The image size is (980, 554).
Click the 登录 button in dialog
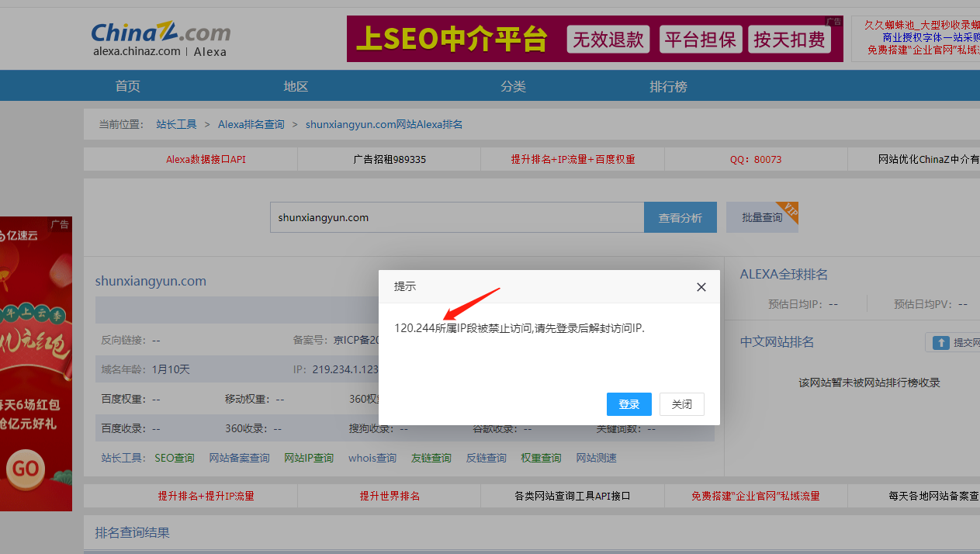point(629,404)
